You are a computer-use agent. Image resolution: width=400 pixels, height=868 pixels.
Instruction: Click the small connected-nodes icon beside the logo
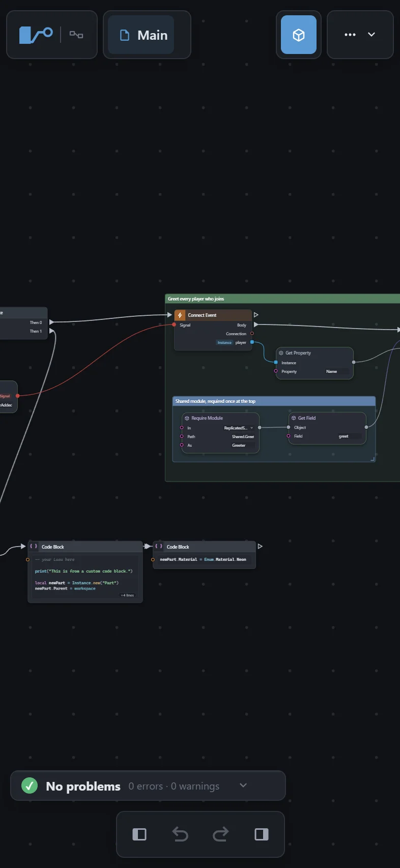tap(76, 35)
